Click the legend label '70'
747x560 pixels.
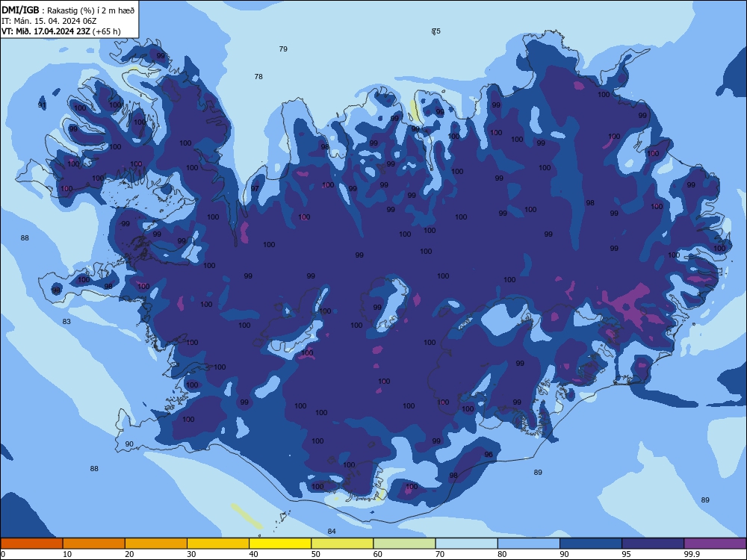click(440, 554)
